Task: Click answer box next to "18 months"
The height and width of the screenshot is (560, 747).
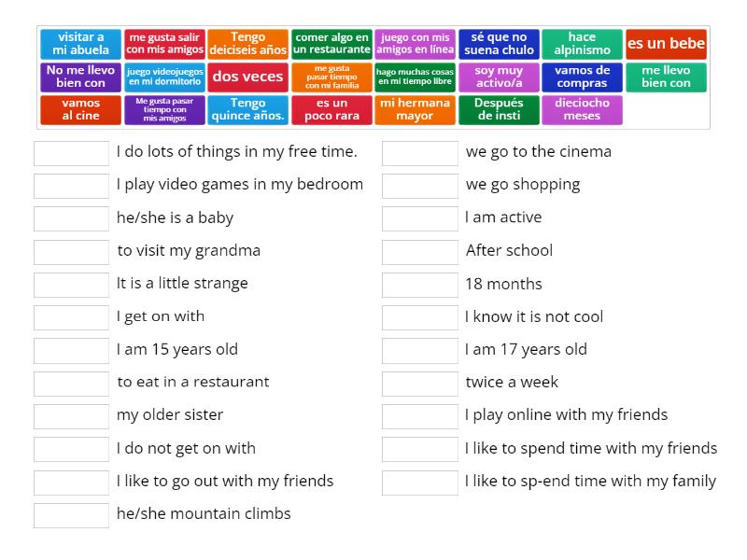Action: [419, 284]
